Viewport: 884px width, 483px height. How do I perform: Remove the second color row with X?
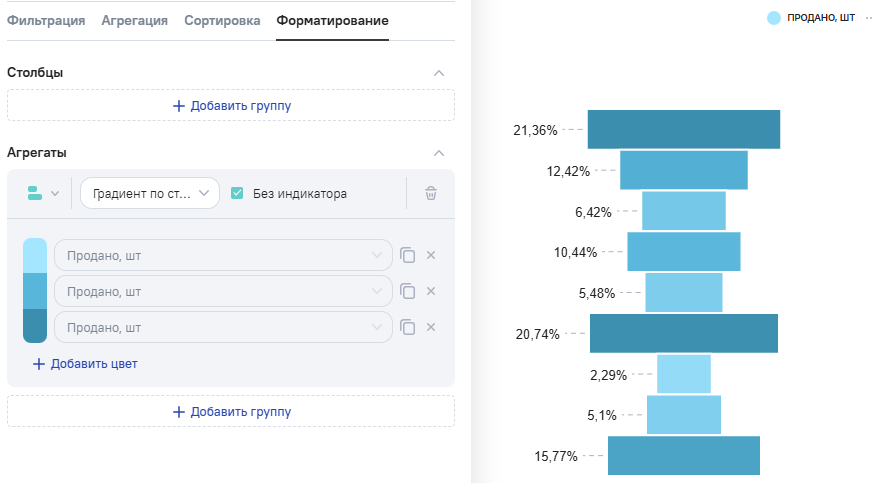point(431,291)
